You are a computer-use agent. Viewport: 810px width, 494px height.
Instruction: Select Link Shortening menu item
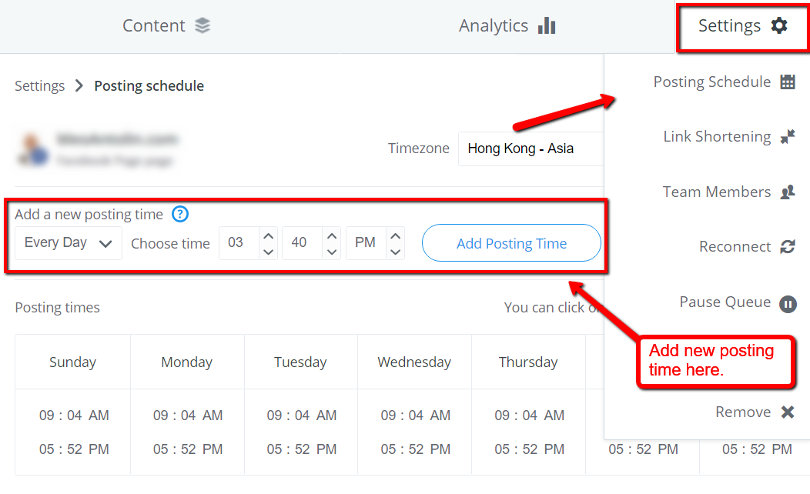(729, 136)
